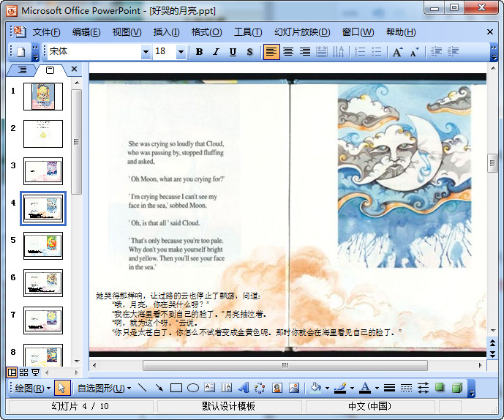
Task: Select slide 2 thumbnail
Action: (43, 134)
